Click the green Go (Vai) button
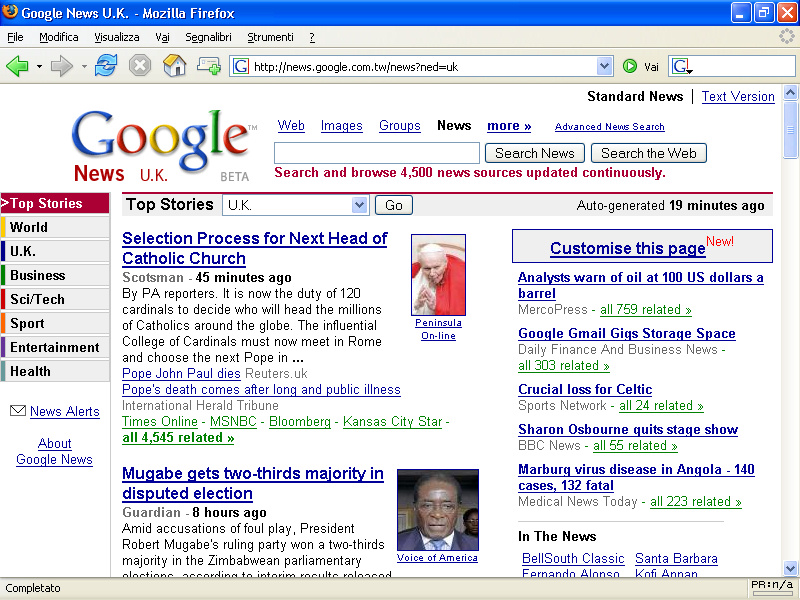This screenshot has height=600, width=800. coord(630,66)
